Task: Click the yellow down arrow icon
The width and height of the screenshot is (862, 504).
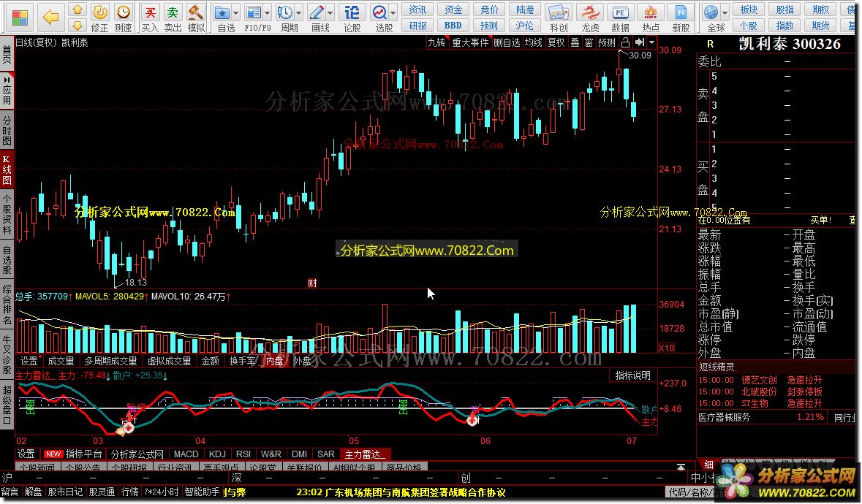Action: pos(77,26)
